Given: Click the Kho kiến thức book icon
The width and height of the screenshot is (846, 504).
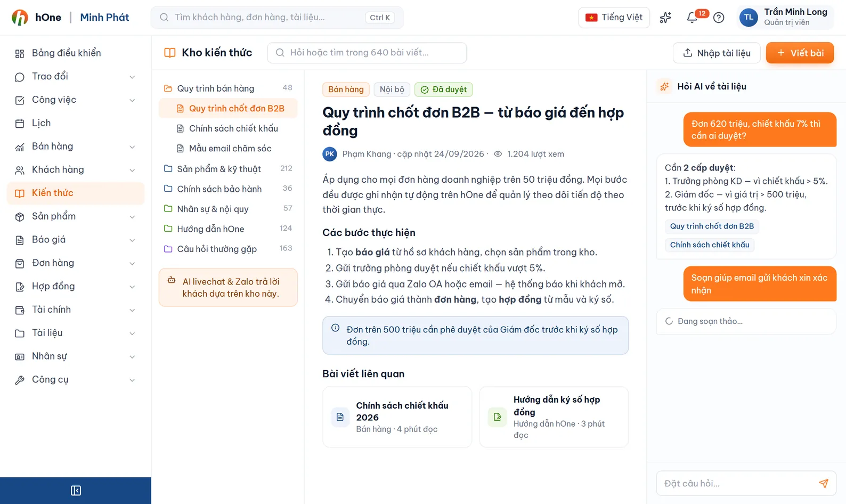Looking at the screenshot, I should tap(170, 53).
